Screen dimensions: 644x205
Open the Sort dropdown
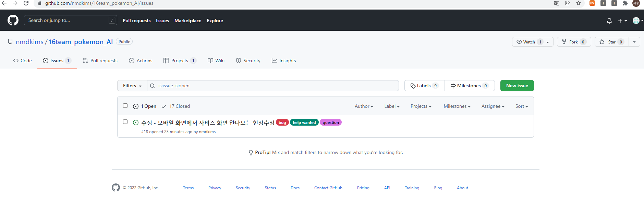(522, 106)
